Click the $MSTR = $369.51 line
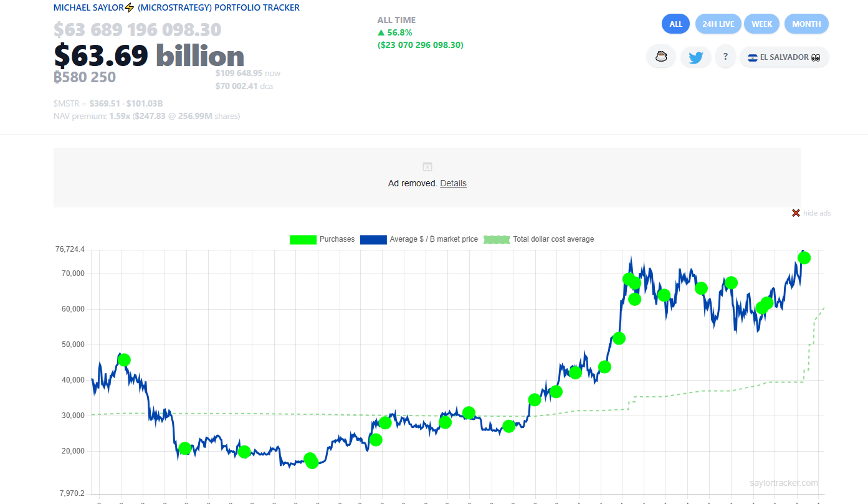The height and width of the screenshot is (504, 868). pyautogui.click(x=108, y=103)
